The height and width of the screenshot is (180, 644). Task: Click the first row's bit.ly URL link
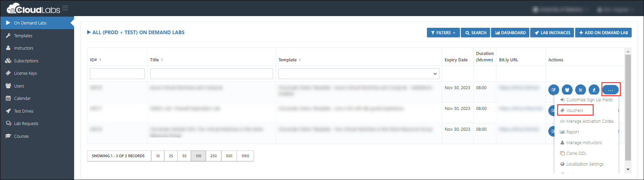click(x=519, y=88)
